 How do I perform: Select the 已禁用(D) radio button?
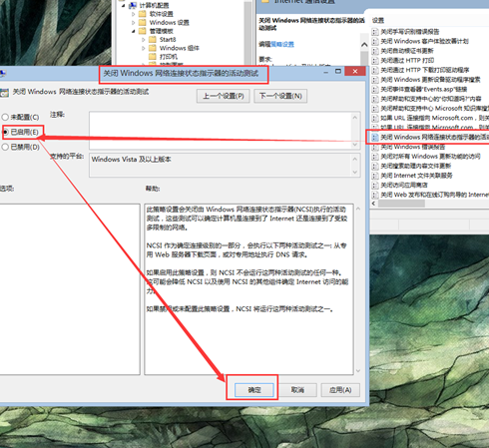[x=5, y=147]
